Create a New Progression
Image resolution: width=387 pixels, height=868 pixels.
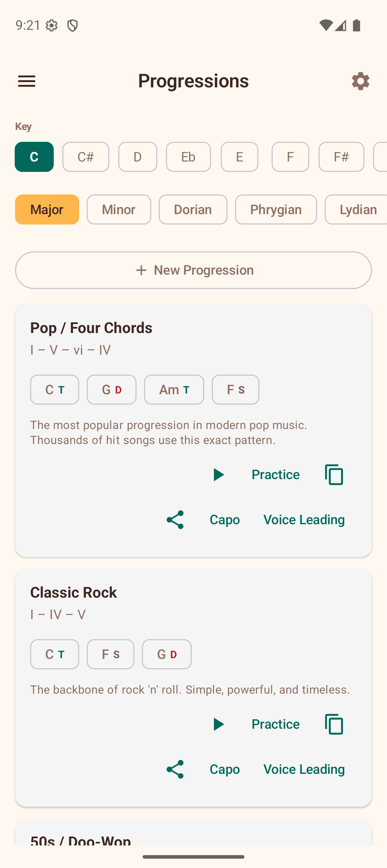tap(193, 270)
